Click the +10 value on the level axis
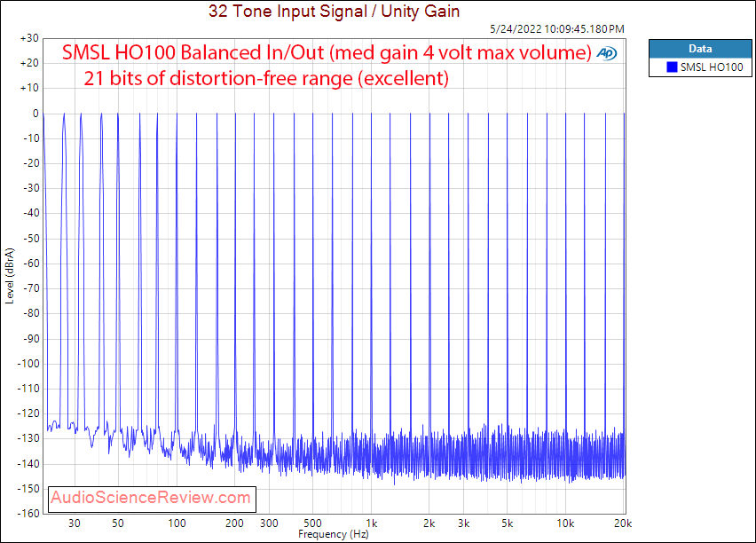Image resolution: width=756 pixels, height=543 pixels. click(29, 88)
